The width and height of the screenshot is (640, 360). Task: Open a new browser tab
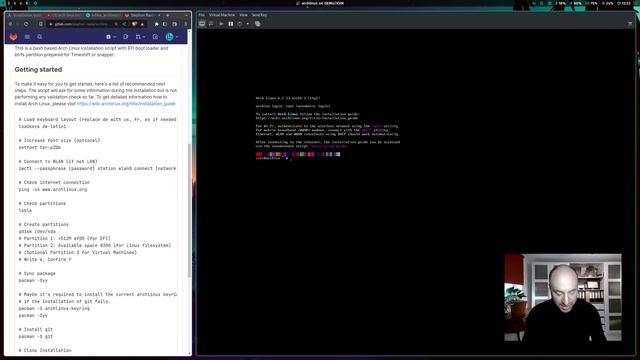coord(167,15)
